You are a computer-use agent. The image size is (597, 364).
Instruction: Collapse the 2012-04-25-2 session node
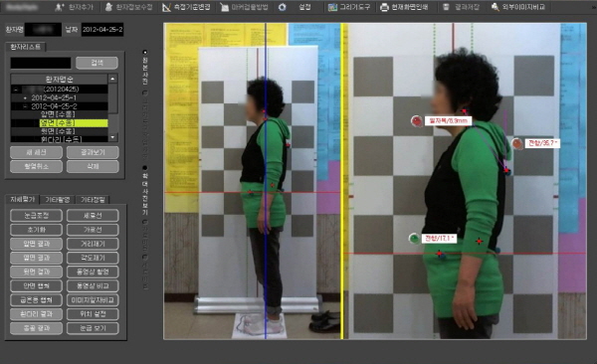click(x=26, y=106)
